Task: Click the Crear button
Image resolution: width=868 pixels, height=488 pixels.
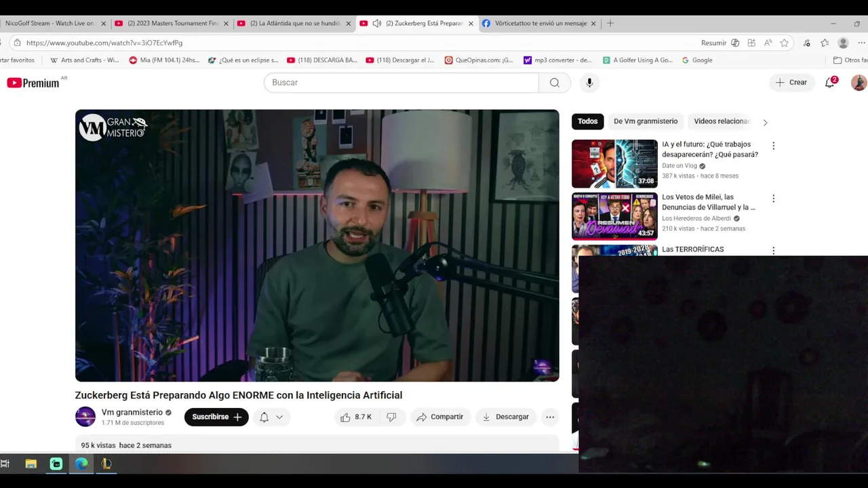Action: coord(791,83)
